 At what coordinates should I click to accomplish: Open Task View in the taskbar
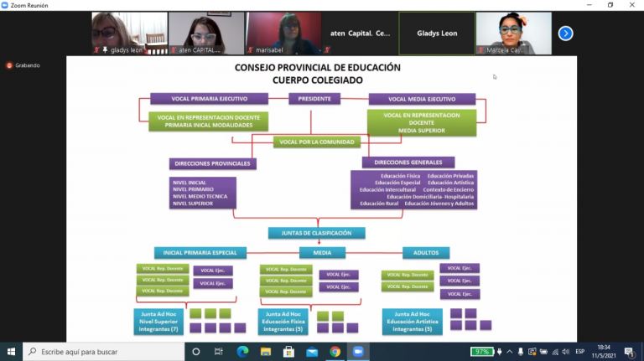coord(219,352)
